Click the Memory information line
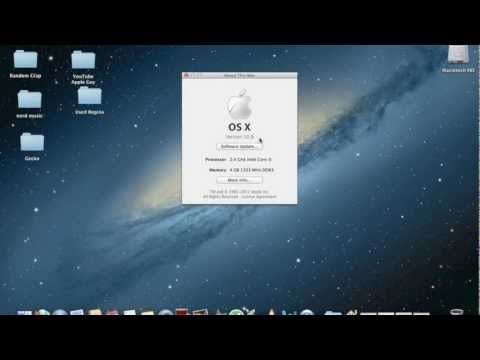 [241, 170]
